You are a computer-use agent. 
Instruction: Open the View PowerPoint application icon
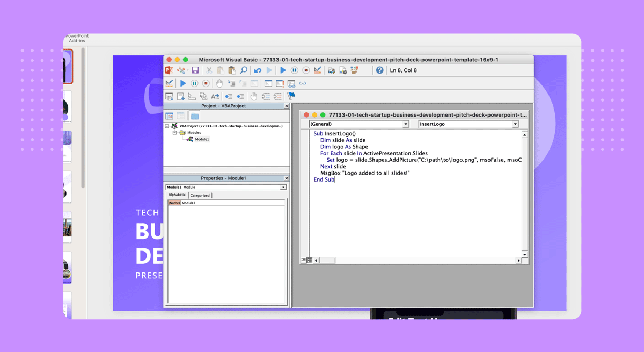(x=169, y=70)
